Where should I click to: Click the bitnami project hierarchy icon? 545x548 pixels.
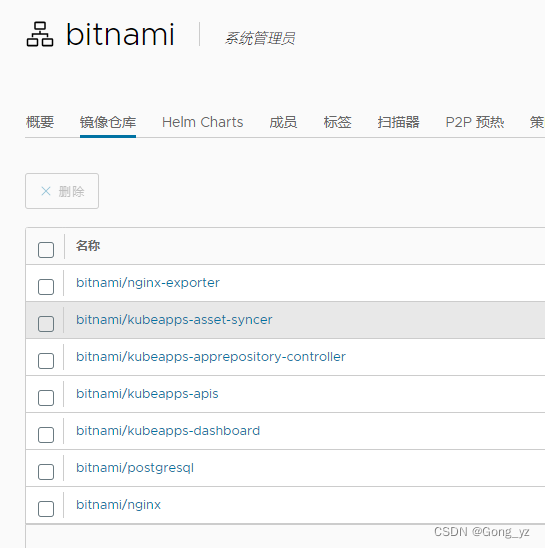point(40,34)
